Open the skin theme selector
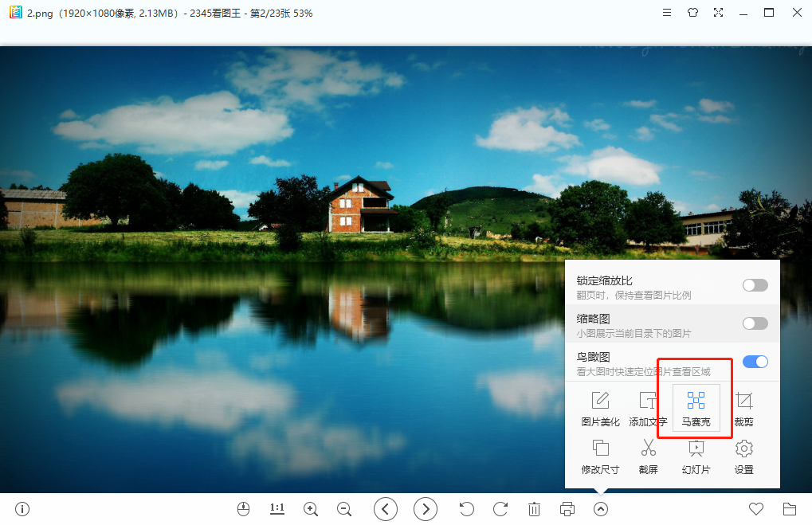 click(692, 13)
